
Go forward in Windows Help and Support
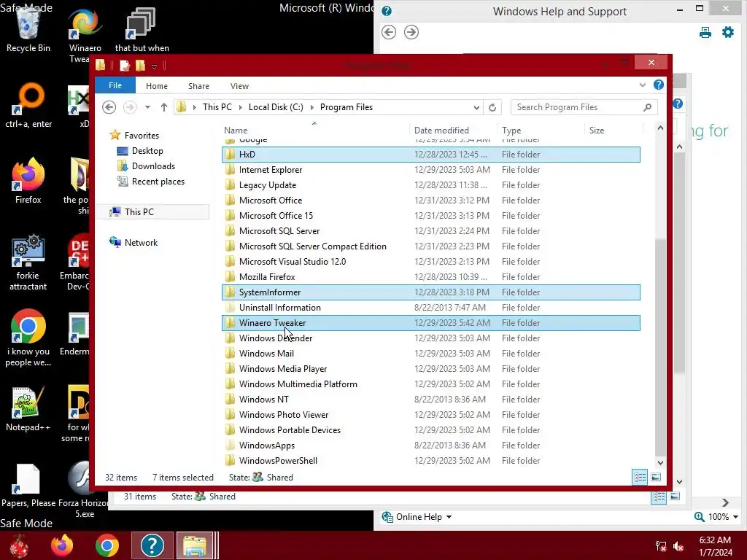point(411,32)
